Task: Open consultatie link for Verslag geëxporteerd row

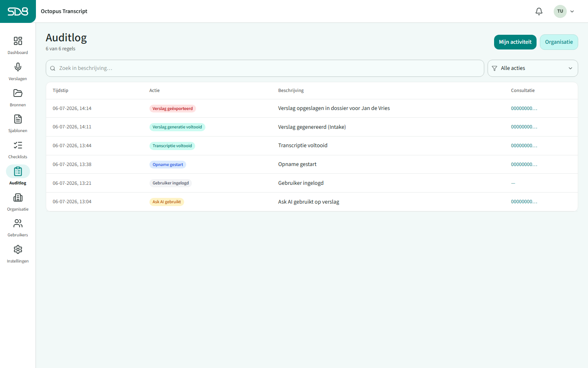Action: point(524,108)
